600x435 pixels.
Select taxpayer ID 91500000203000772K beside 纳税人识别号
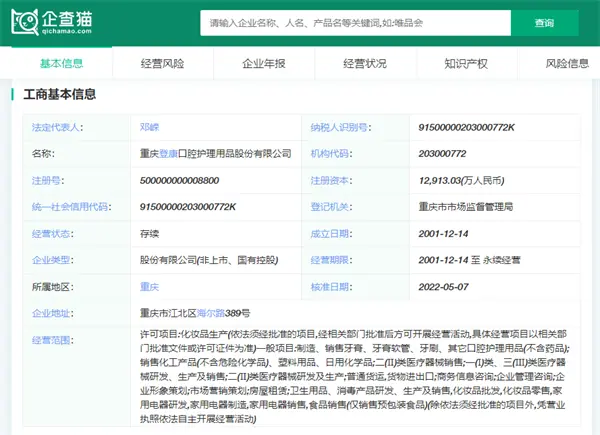(466, 127)
